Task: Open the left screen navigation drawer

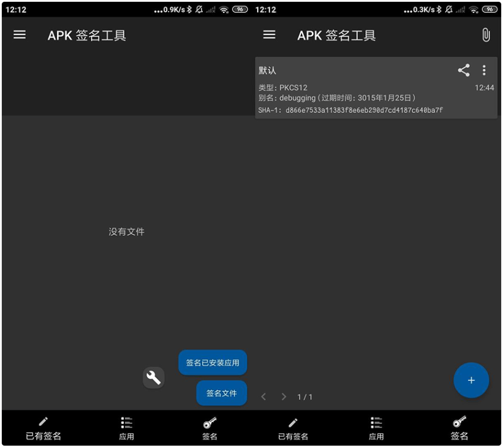Action: [20, 34]
